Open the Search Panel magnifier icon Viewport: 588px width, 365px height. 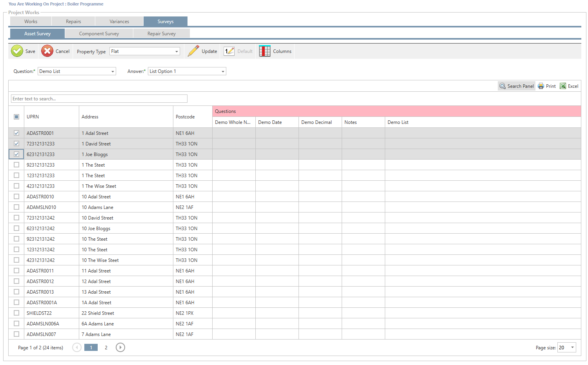[502, 86]
